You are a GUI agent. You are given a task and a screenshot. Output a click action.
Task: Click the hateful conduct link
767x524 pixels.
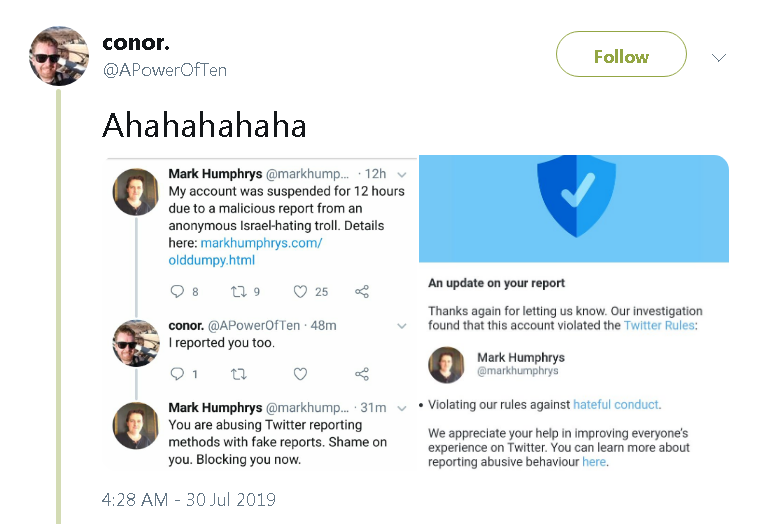(616, 405)
